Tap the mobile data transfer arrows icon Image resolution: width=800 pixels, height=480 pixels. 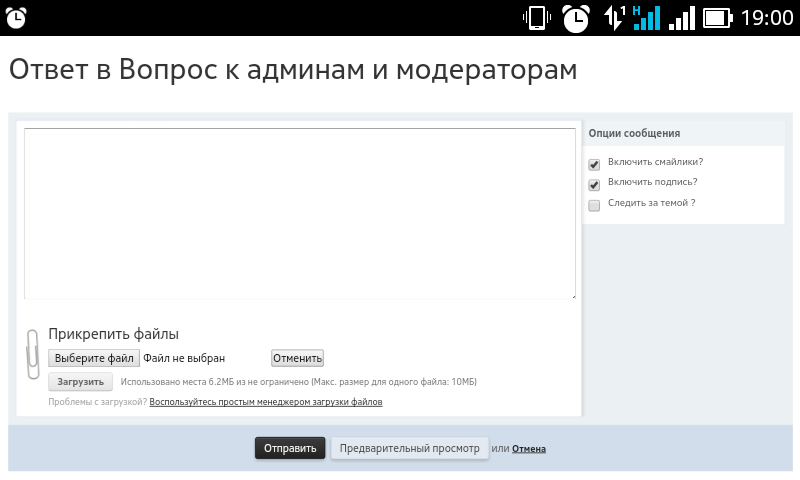[615, 18]
